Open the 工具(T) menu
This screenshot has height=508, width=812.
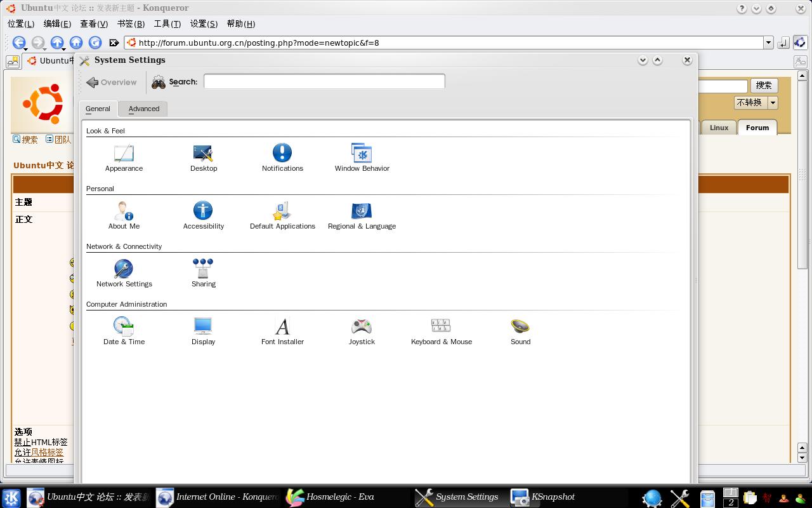coord(167,23)
